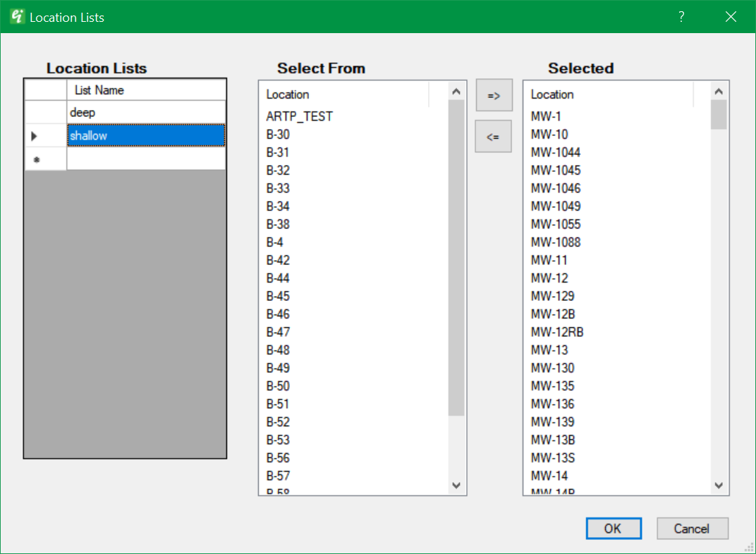Click the help question mark icon
Image resolution: width=756 pixels, height=554 pixels.
pyautogui.click(x=681, y=17)
